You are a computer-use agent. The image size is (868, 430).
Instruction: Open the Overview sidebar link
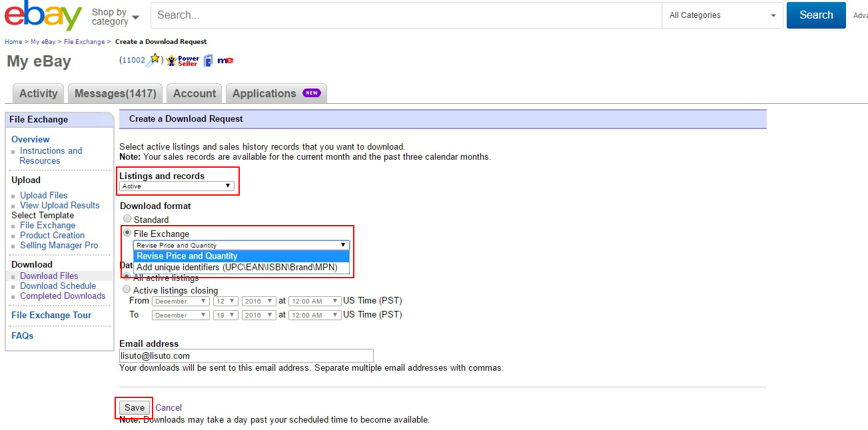pyautogui.click(x=31, y=139)
